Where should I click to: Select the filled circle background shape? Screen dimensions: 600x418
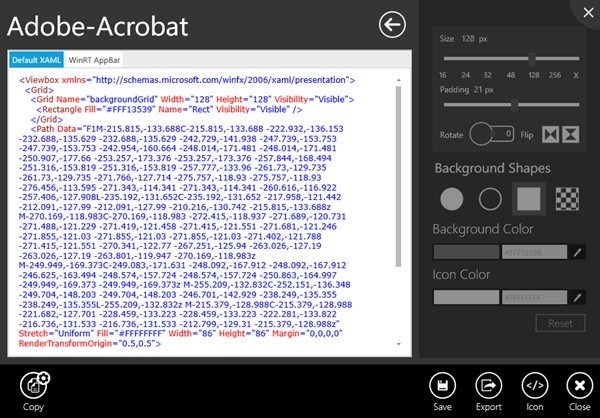452,199
